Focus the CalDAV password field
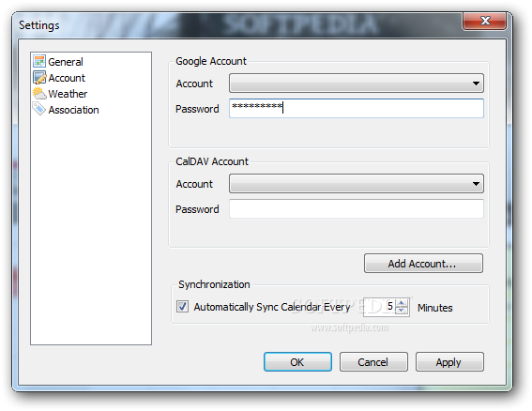532x411 pixels. (357, 208)
